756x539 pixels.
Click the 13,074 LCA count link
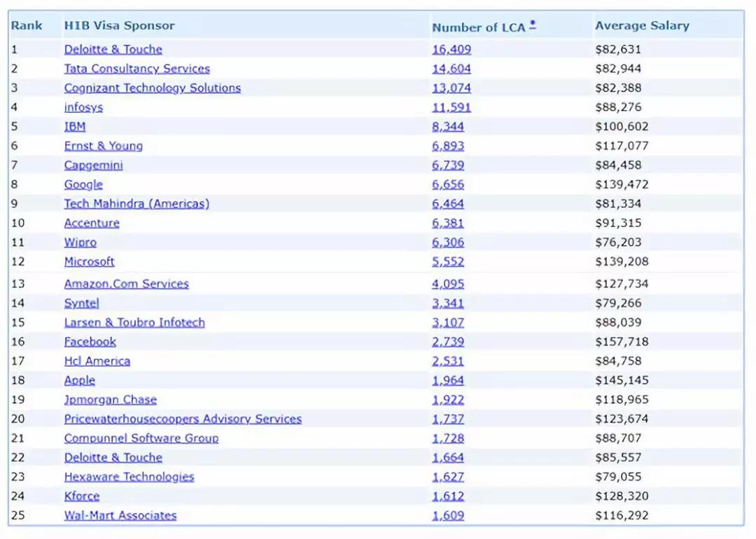click(x=451, y=88)
